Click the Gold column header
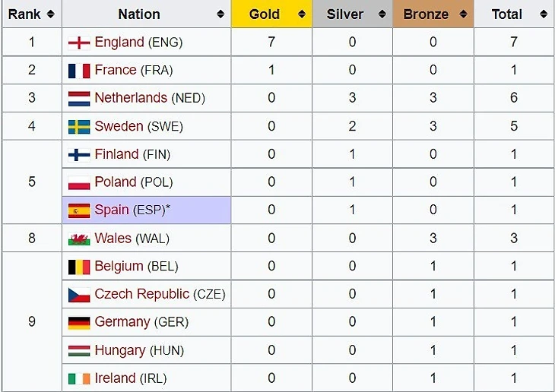The image size is (555, 392). click(x=265, y=14)
